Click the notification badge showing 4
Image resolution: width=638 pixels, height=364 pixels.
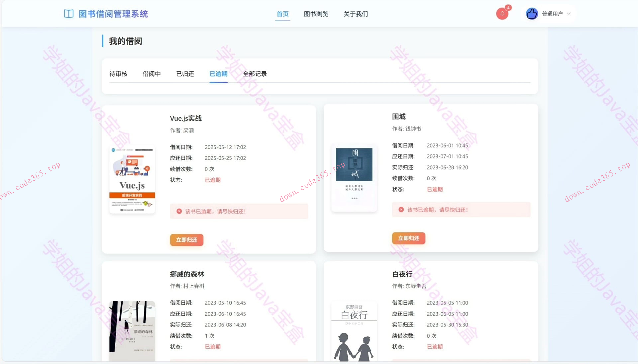point(508,7)
